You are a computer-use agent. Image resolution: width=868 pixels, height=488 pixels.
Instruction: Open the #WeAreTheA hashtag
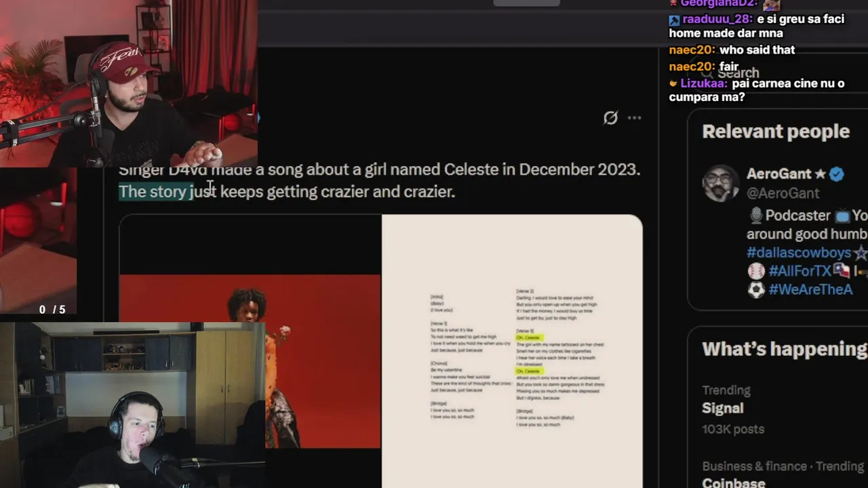[810, 289]
